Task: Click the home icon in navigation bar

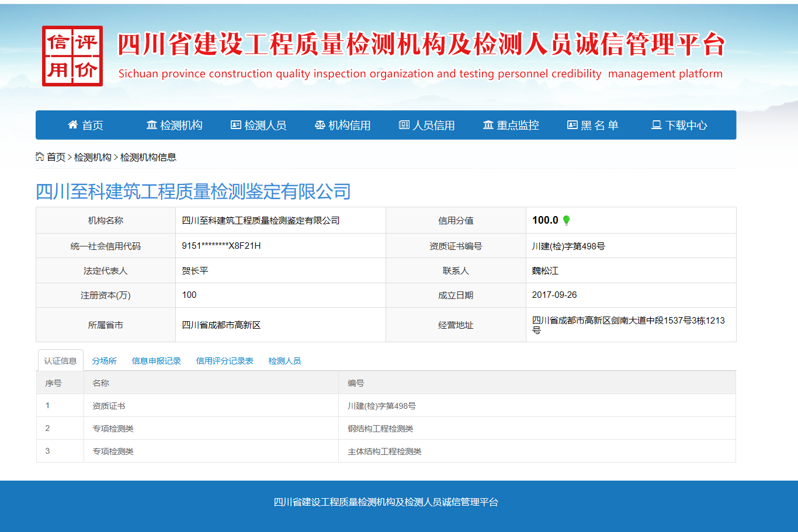Action: [x=73, y=124]
